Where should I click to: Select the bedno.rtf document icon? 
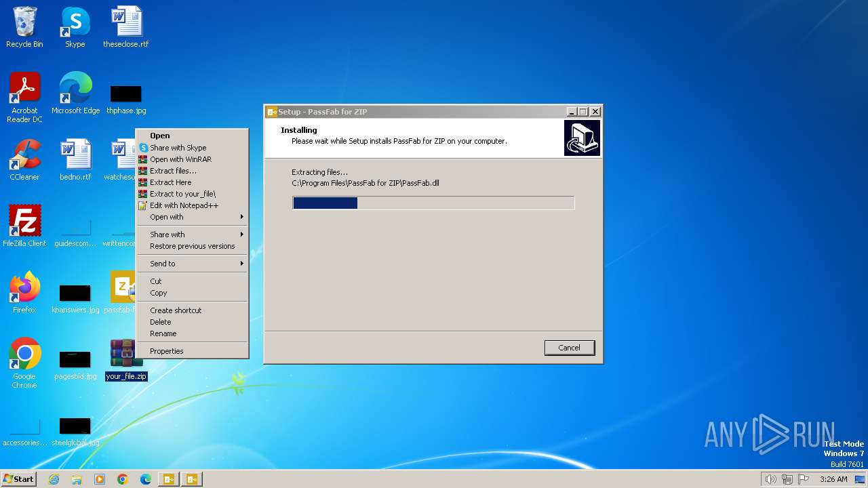[x=75, y=160]
